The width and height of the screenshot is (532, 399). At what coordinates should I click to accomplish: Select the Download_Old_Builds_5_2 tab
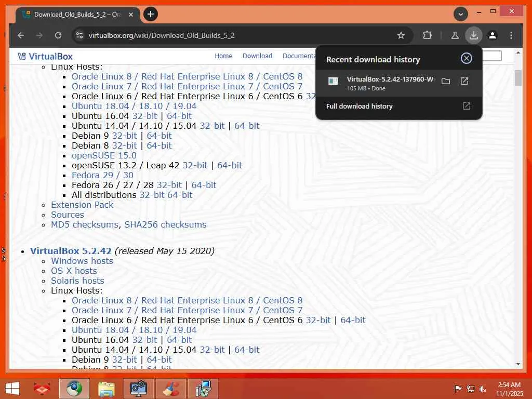pyautogui.click(x=78, y=15)
